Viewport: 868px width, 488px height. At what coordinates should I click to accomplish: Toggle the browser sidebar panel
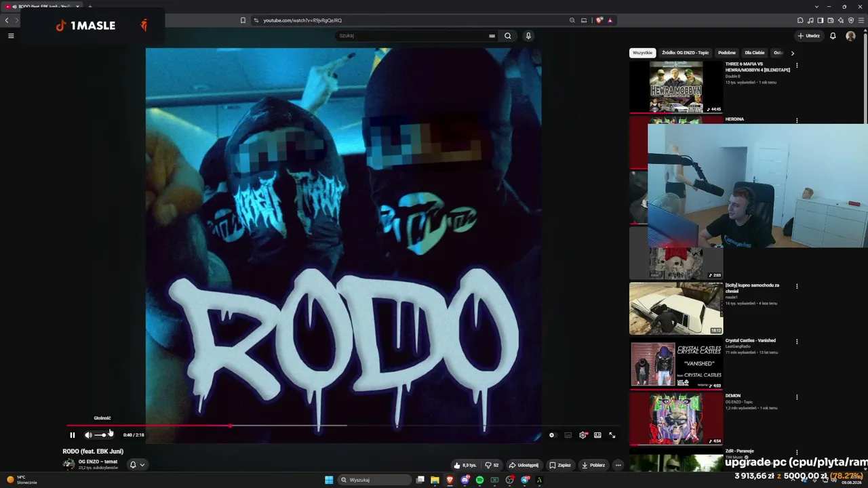[821, 20]
